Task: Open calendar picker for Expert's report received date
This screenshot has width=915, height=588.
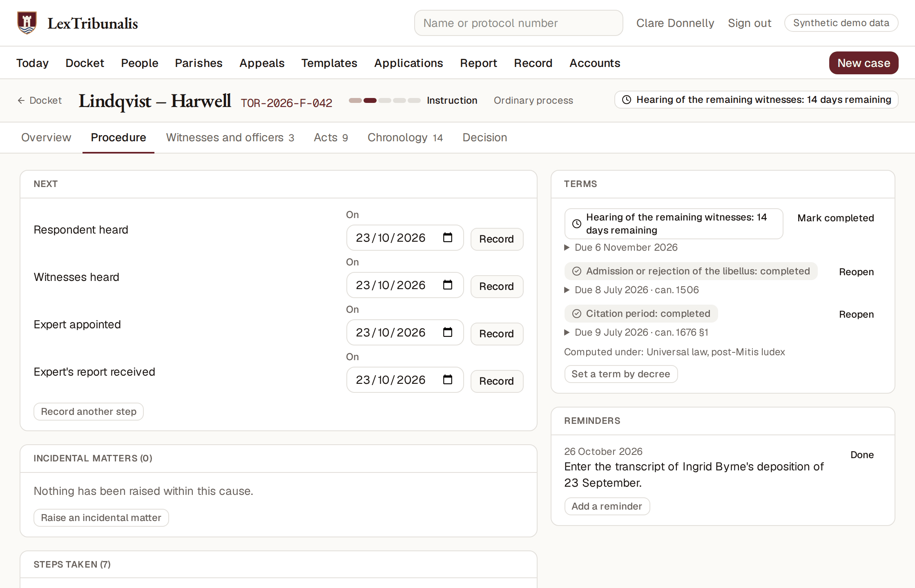Action: coord(448,379)
